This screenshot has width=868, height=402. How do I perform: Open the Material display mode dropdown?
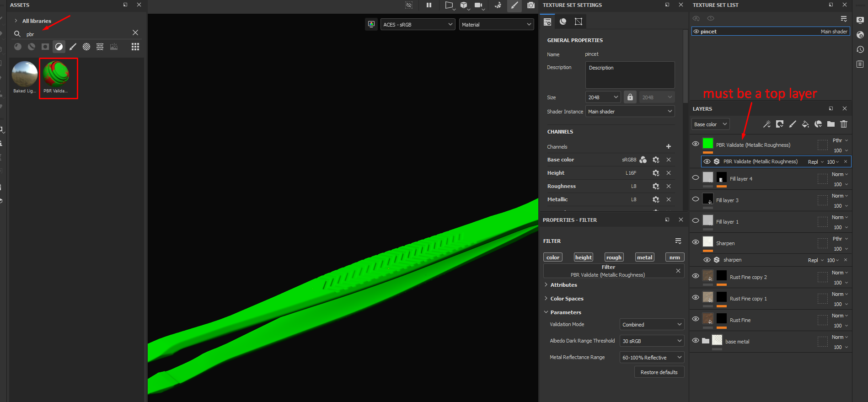pos(496,25)
